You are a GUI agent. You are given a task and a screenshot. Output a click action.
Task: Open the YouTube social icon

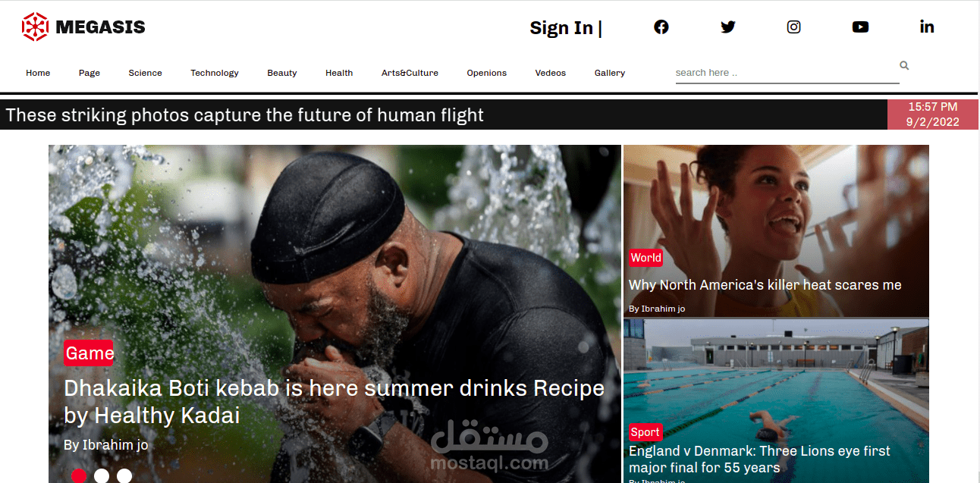coord(860,27)
